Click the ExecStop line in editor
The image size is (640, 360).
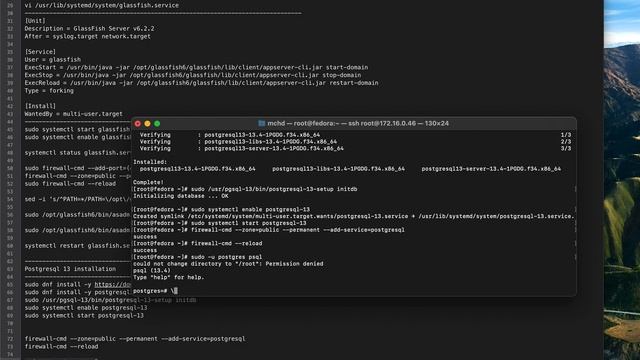(193, 75)
